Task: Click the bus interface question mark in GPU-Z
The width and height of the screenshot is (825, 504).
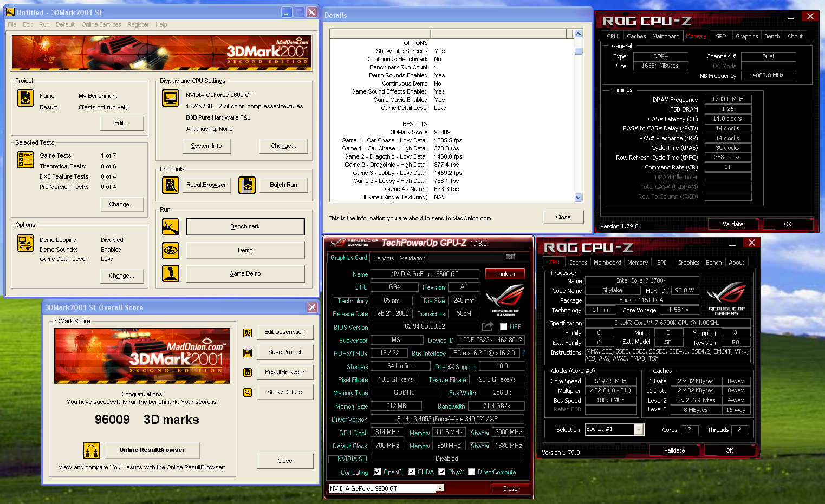Action: coord(523,353)
